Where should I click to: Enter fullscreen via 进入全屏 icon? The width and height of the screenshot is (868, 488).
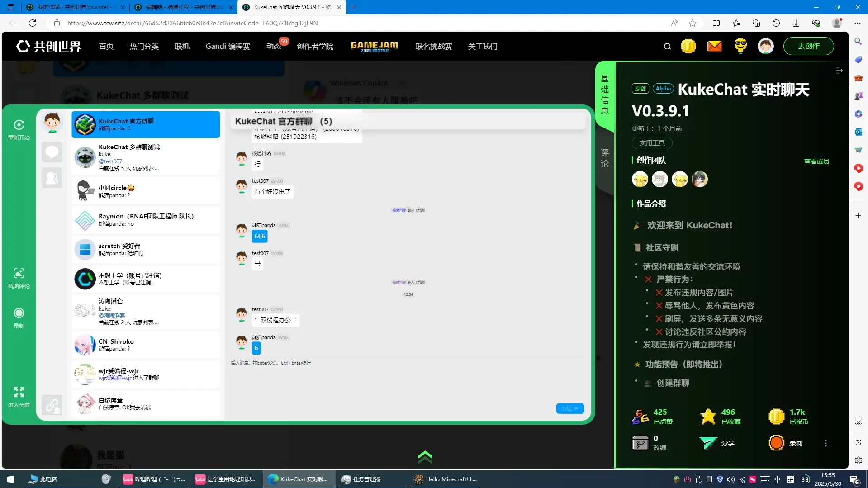tap(19, 392)
